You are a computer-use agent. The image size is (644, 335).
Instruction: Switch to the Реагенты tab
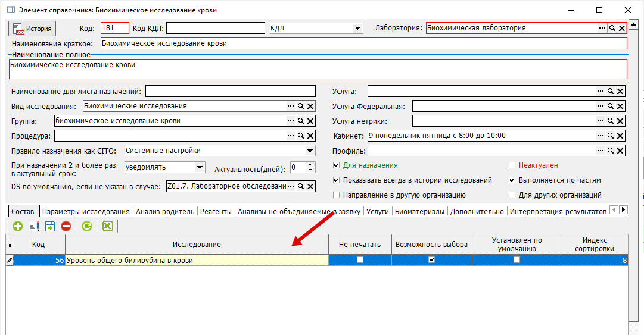[x=216, y=212]
